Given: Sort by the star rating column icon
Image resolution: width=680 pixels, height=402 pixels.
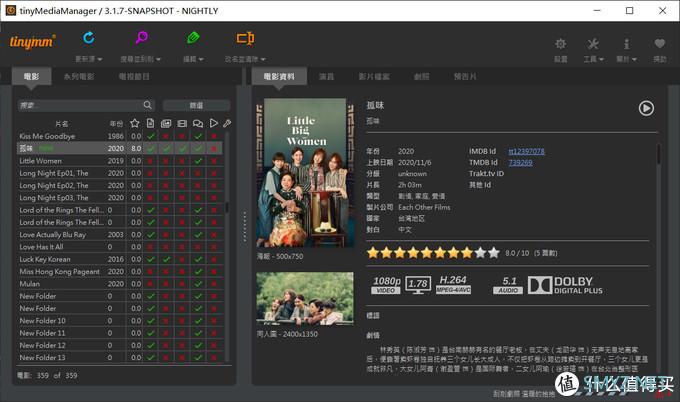Looking at the screenshot, I should [135, 123].
